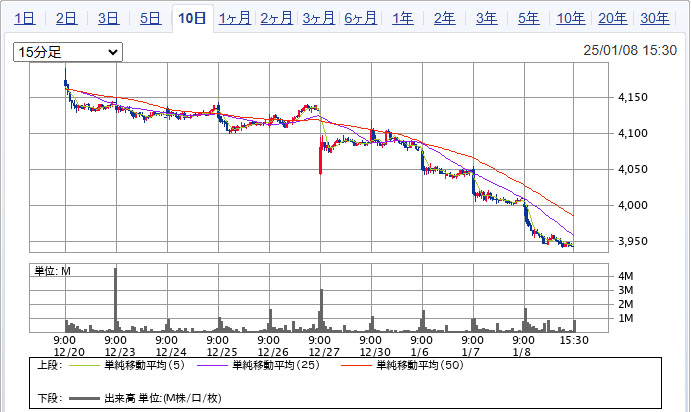Select the 2ヶ月 period tab
Screen dimensions: 691x412
[276, 18]
